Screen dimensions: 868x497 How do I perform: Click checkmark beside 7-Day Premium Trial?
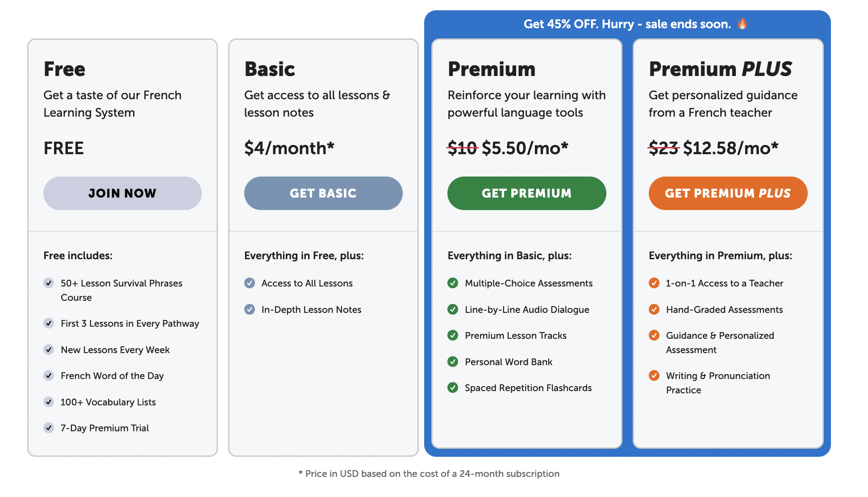click(x=49, y=428)
